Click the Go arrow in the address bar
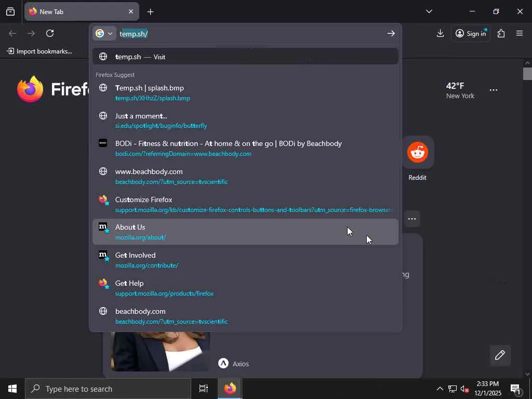 (391, 33)
